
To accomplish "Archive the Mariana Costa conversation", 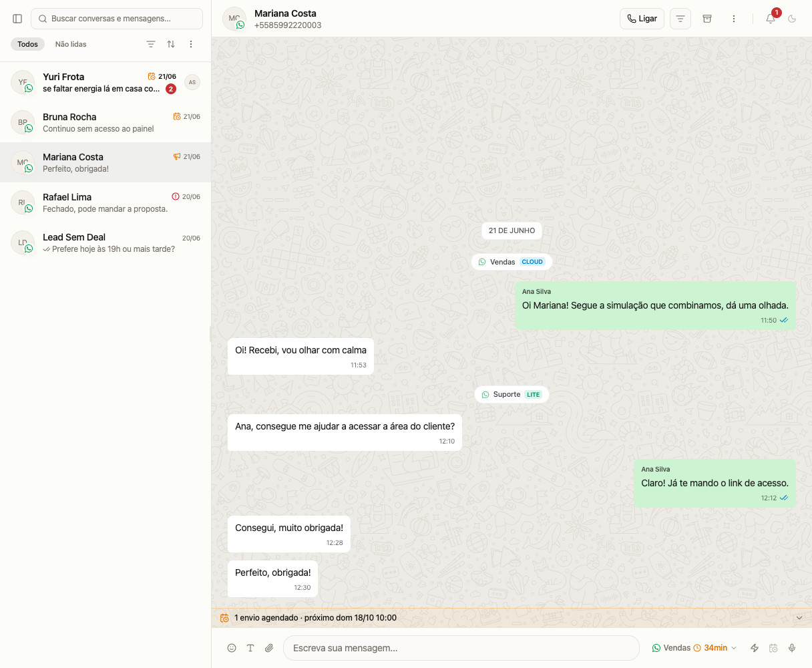I will [707, 19].
